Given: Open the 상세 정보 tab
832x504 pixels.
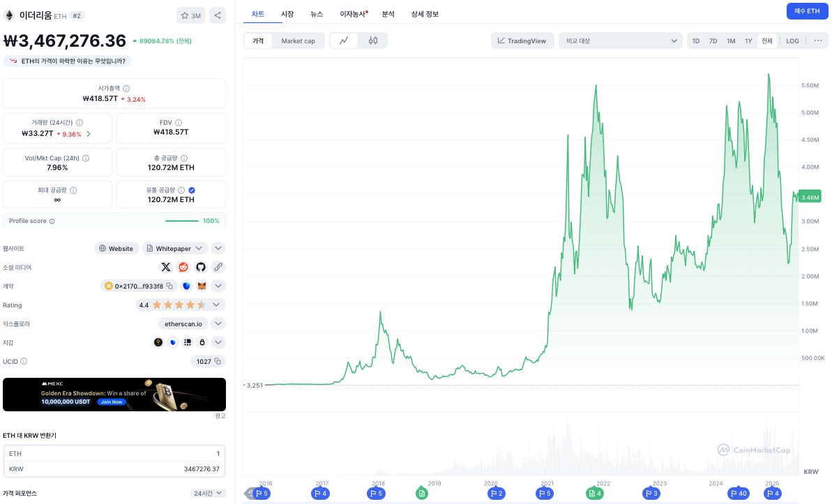Looking at the screenshot, I should click(425, 14).
